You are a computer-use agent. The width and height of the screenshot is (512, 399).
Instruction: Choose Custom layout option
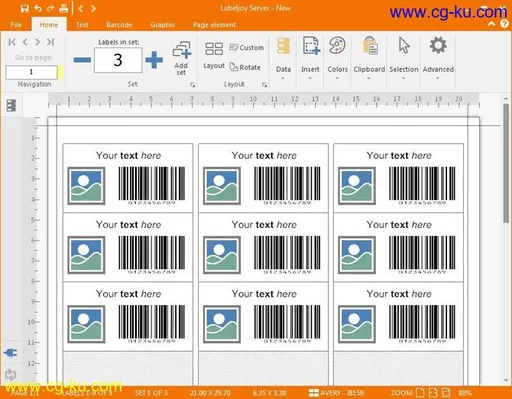point(246,48)
